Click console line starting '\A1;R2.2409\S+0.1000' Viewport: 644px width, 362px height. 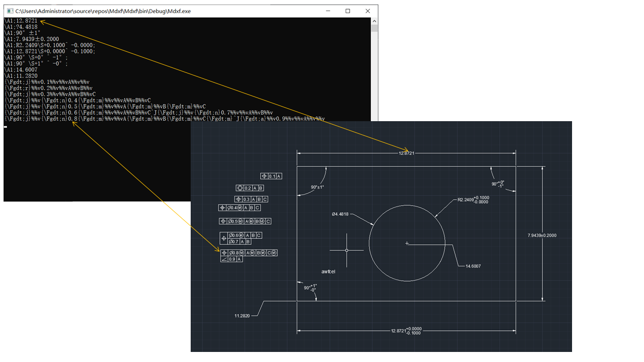click(49, 45)
